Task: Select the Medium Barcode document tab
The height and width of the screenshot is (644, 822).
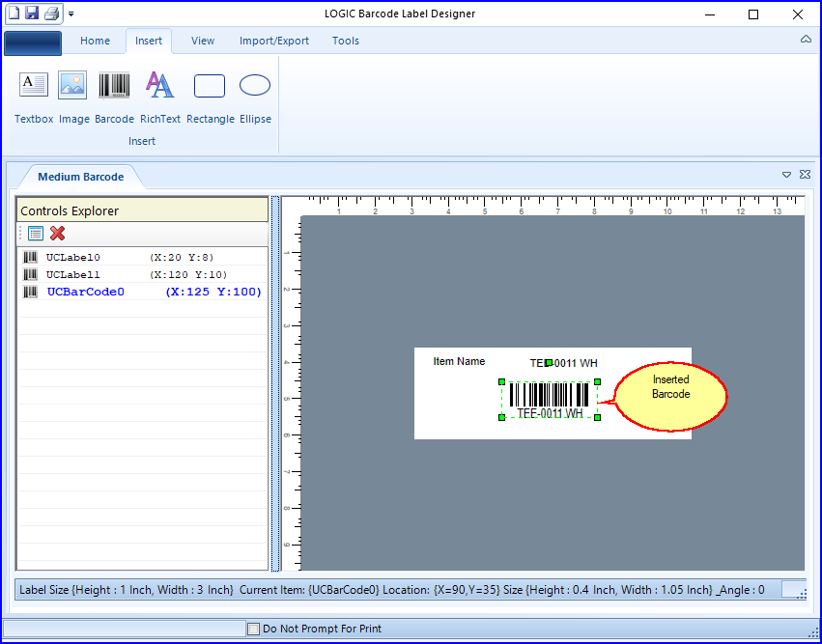Action: 81,177
